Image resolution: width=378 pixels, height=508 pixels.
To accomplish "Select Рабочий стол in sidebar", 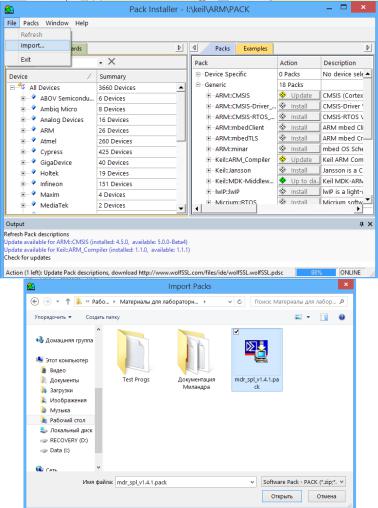I will 63,420.
